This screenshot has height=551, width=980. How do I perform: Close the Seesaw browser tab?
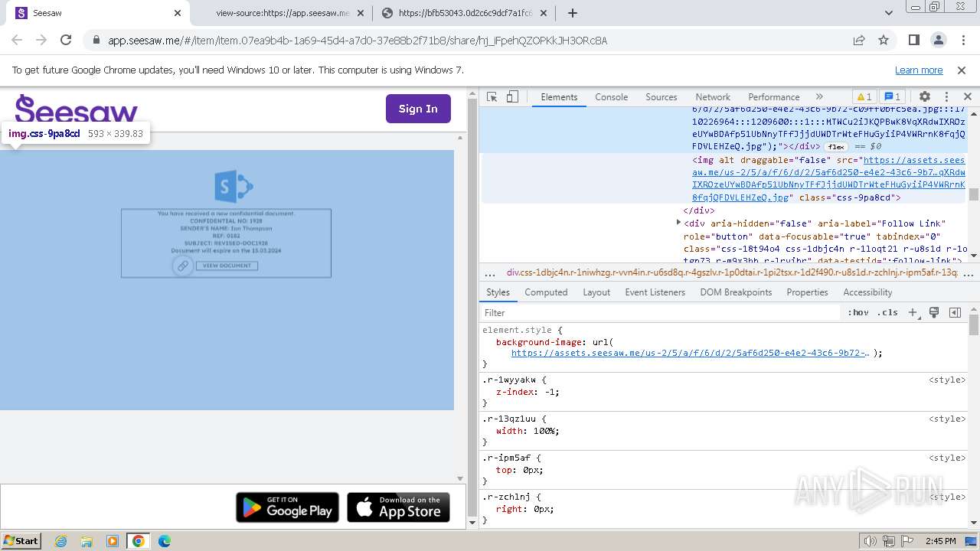[x=178, y=13]
